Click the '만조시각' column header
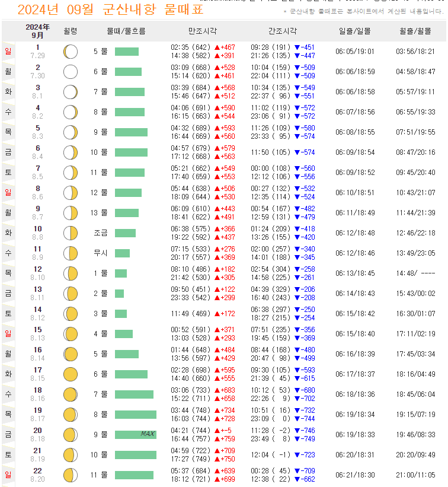The image size is (448, 487). pyautogui.click(x=203, y=31)
